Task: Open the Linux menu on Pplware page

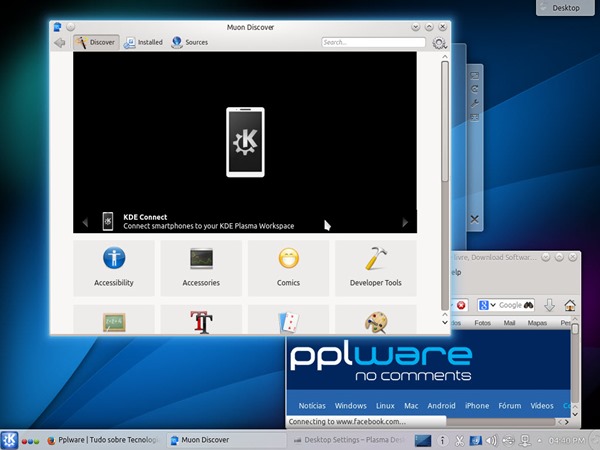Action: click(385, 406)
